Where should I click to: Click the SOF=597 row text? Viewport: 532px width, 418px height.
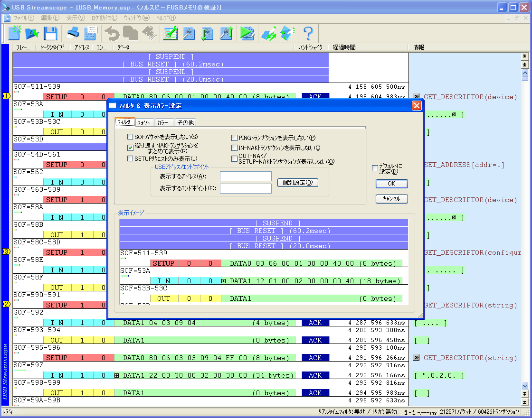click(28, 365)
